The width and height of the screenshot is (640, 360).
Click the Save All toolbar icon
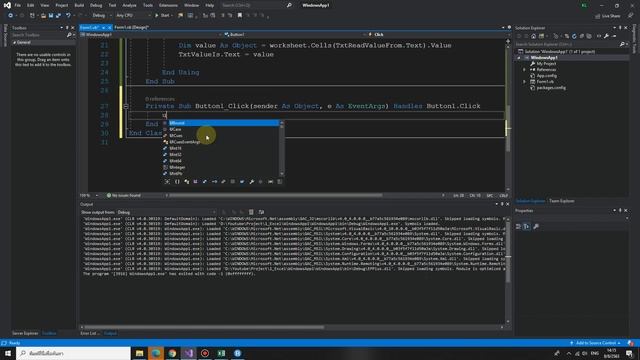(x=58, y=16)
